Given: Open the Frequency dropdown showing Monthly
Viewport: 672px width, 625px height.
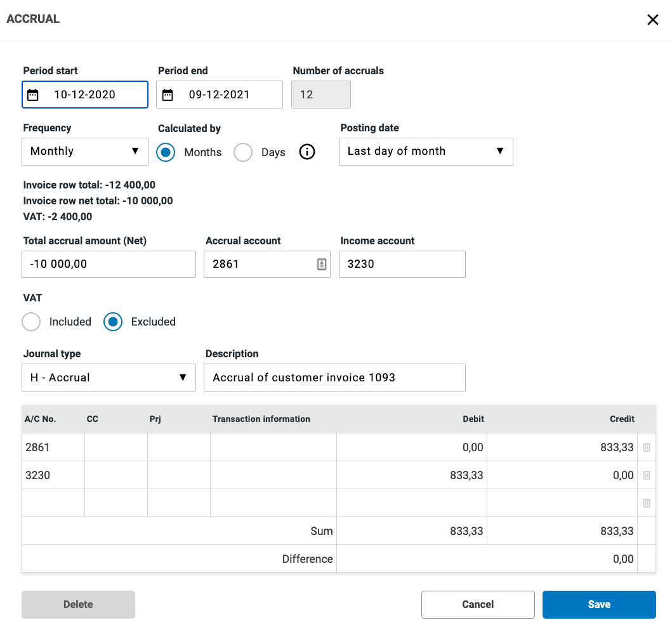Looking at the screenshot, I should pyautogui.click(x=85, y=152).
